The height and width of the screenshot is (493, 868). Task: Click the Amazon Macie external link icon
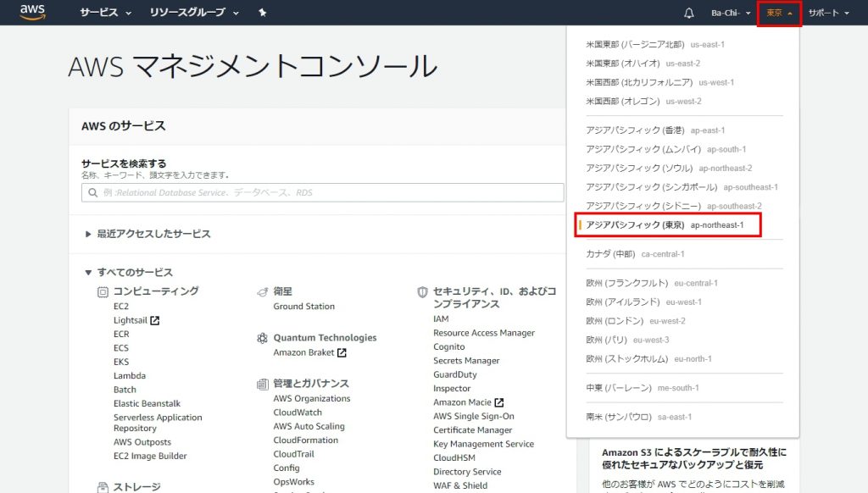(499, 402)
